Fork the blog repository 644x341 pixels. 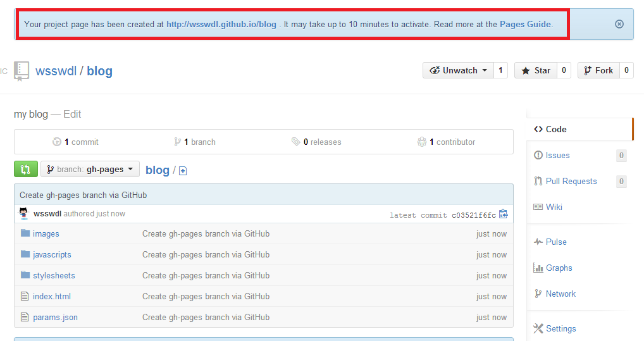click(598, 71)
